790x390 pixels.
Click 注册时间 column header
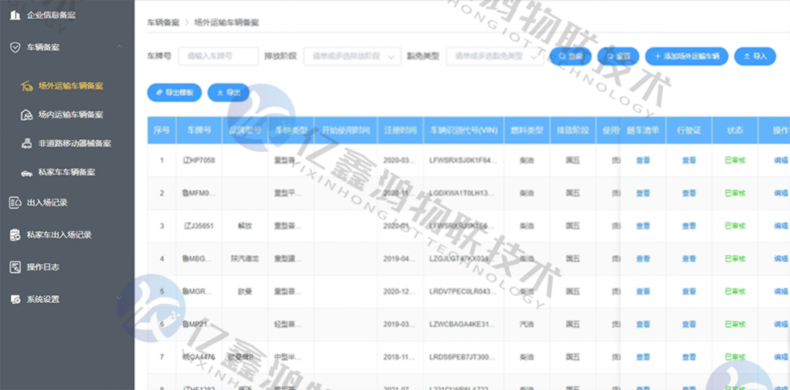point(400,130)
